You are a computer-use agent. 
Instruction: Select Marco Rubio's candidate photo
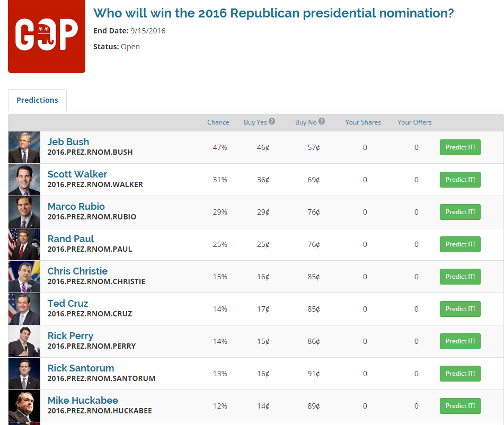pos(24,212)
